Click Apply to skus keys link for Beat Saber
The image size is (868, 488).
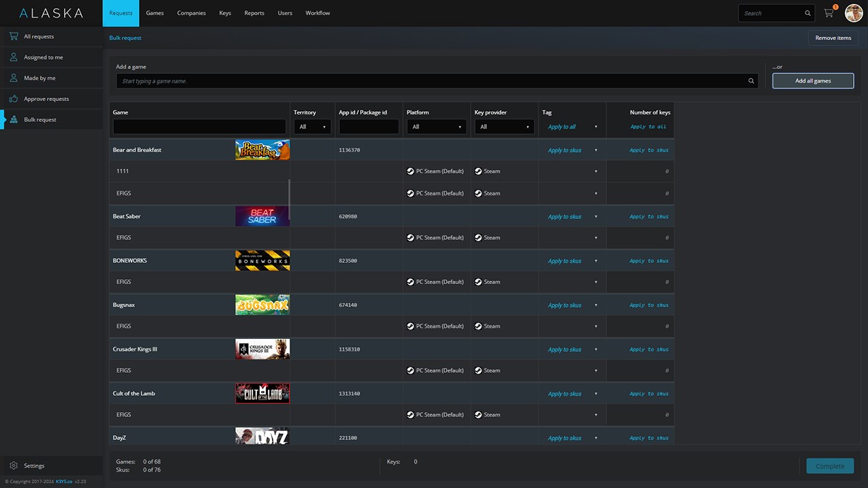pos(649,217)
